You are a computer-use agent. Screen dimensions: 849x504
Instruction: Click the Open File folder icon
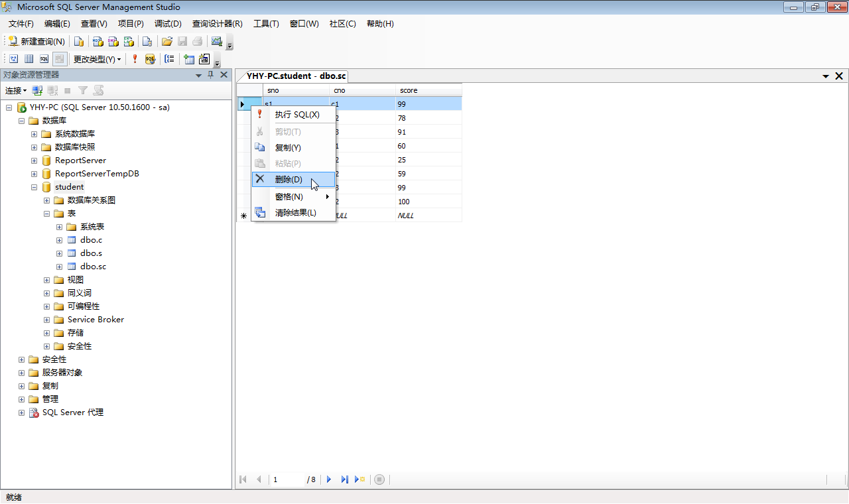tap(167, 41)
